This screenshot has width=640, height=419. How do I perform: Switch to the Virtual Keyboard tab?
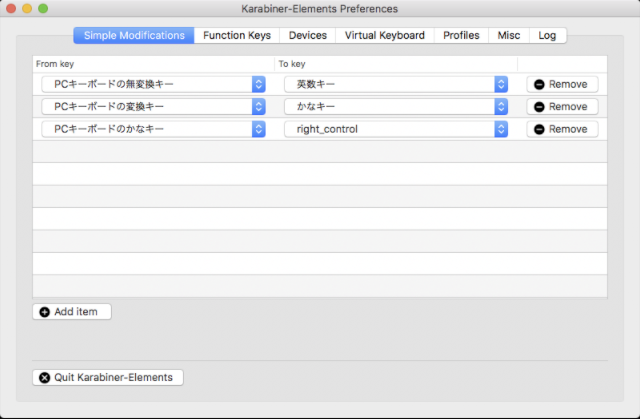tap(384, 35)
